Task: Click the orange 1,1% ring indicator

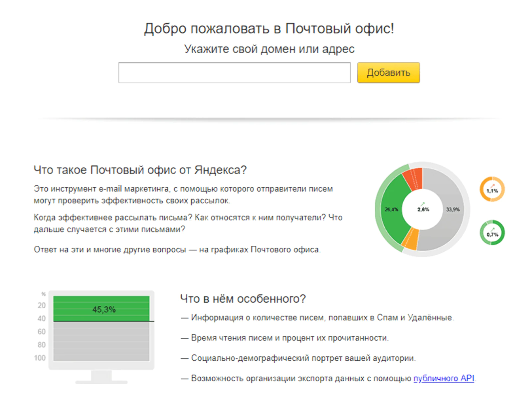Action: [492, 189]
